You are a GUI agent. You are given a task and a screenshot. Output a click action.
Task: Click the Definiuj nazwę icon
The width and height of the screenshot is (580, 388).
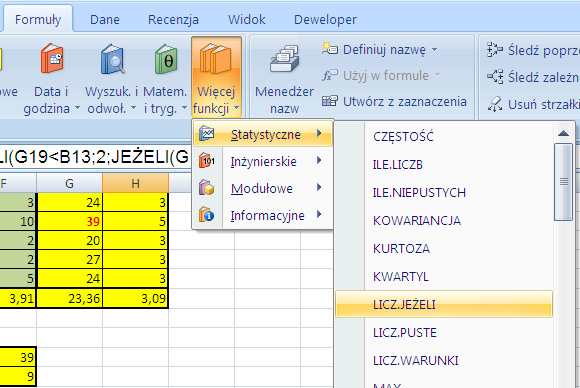click(329, 49)
